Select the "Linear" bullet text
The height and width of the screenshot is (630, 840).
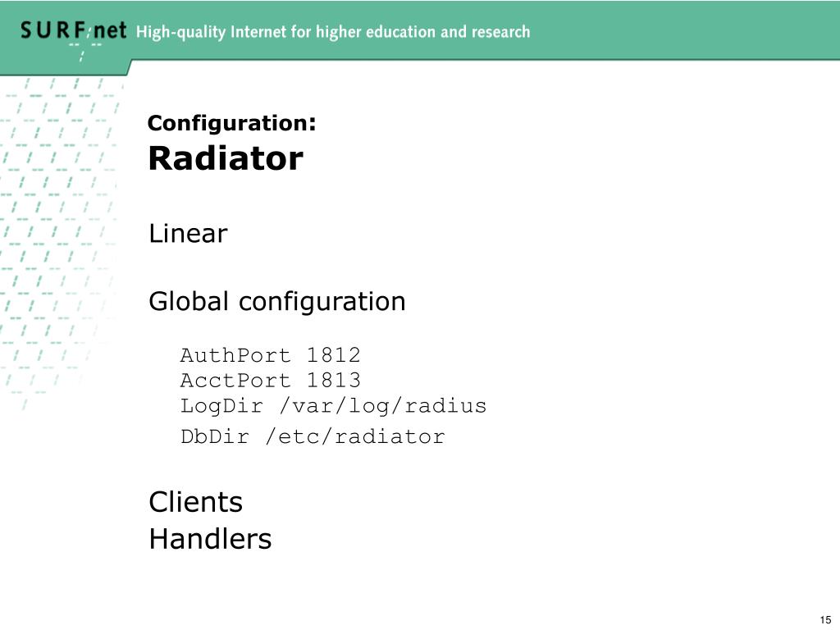[188, 234]
